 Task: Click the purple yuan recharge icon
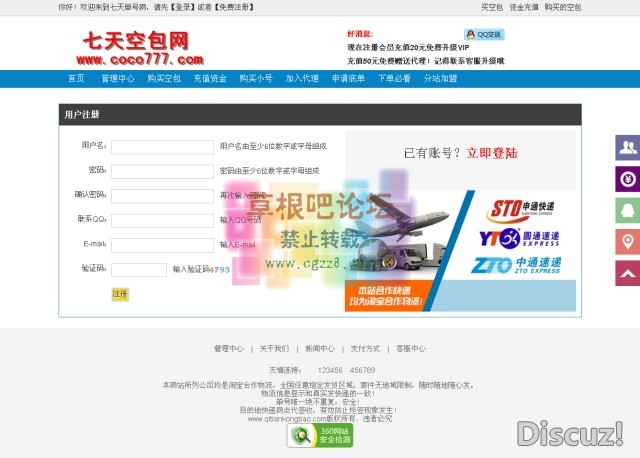[x=628, y=179]
